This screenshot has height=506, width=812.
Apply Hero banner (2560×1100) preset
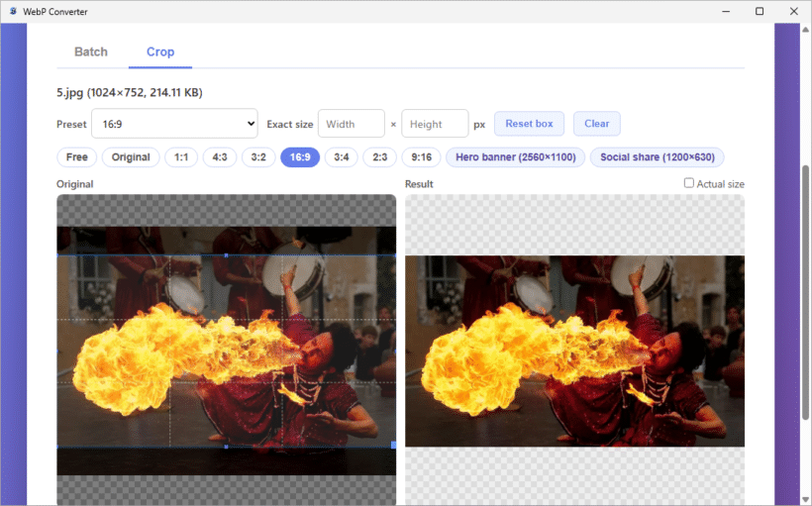(x=515, y=156)
